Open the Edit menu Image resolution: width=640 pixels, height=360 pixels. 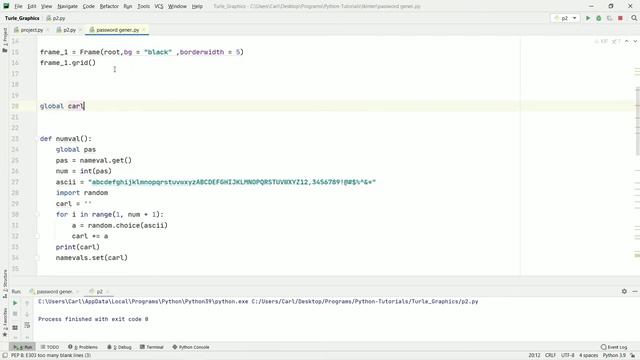(x=32, y=6)
